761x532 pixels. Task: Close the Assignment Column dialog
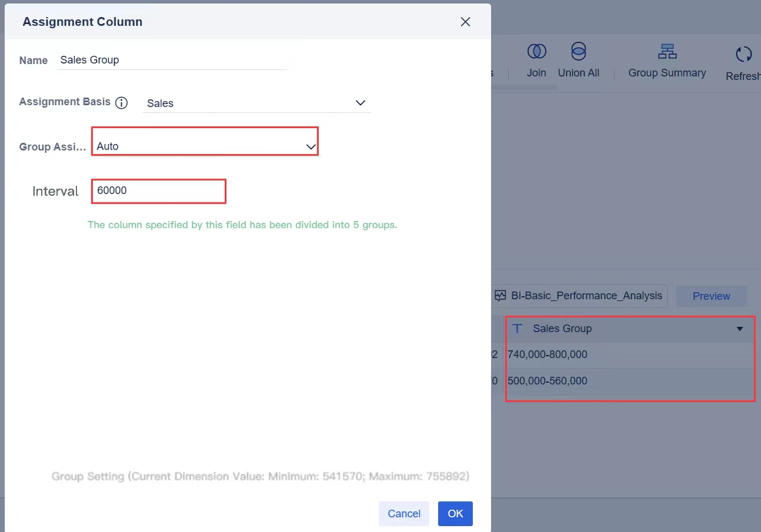click(465, 22)
